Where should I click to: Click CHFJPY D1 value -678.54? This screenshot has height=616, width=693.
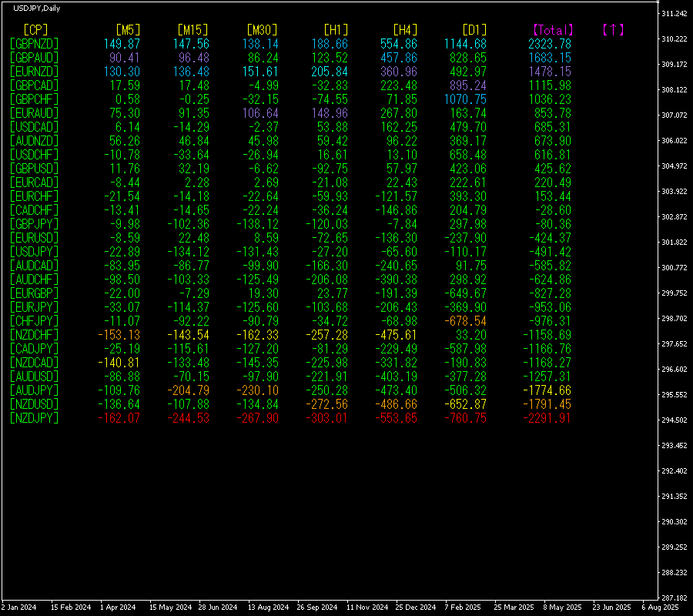pyautogui.click(x=465, y=321)
